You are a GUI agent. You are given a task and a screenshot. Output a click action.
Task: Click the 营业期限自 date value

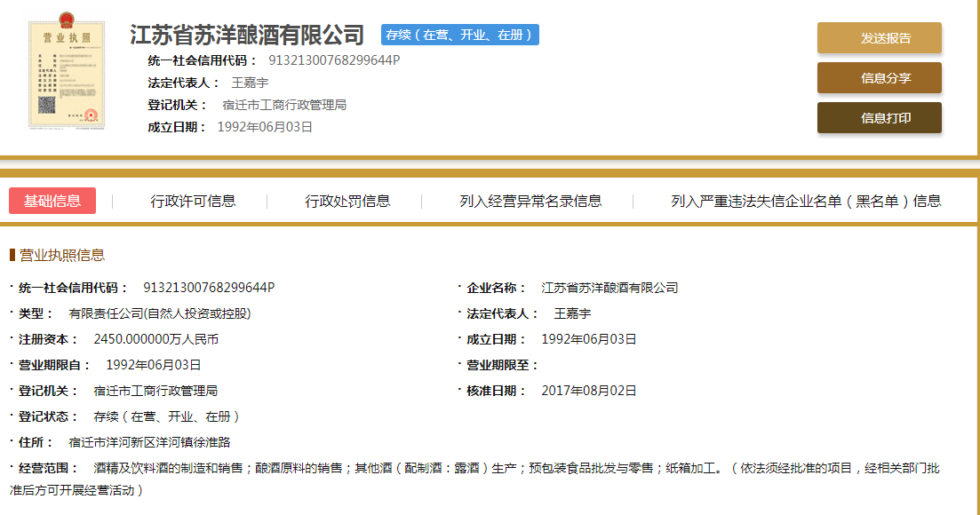coord(153,365)
